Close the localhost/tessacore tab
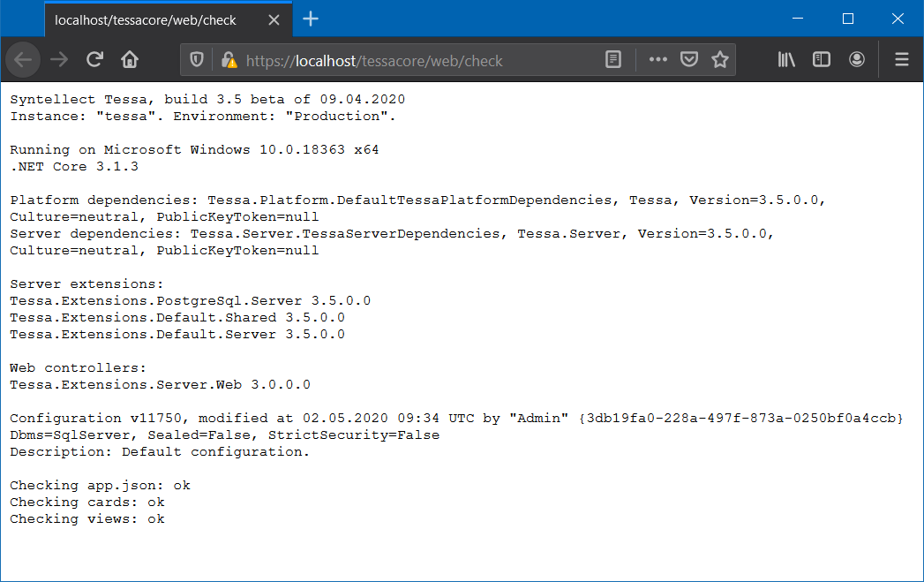The image size is (924, 582). (x=277, y=19)
